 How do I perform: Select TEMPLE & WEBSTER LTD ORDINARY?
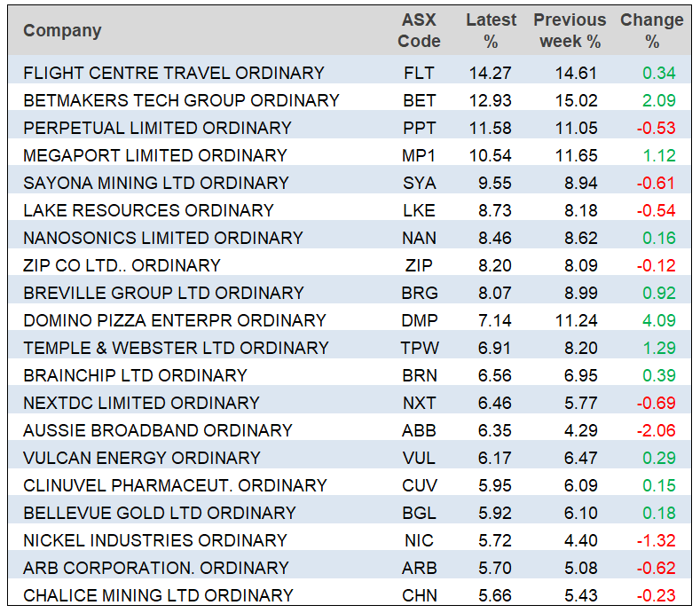(x=176, y=348)
